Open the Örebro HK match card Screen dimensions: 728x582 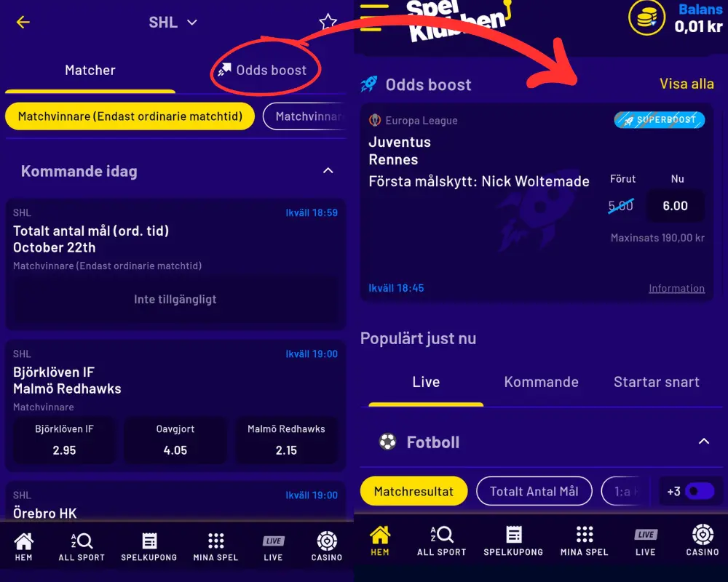[x=175, y=502]
